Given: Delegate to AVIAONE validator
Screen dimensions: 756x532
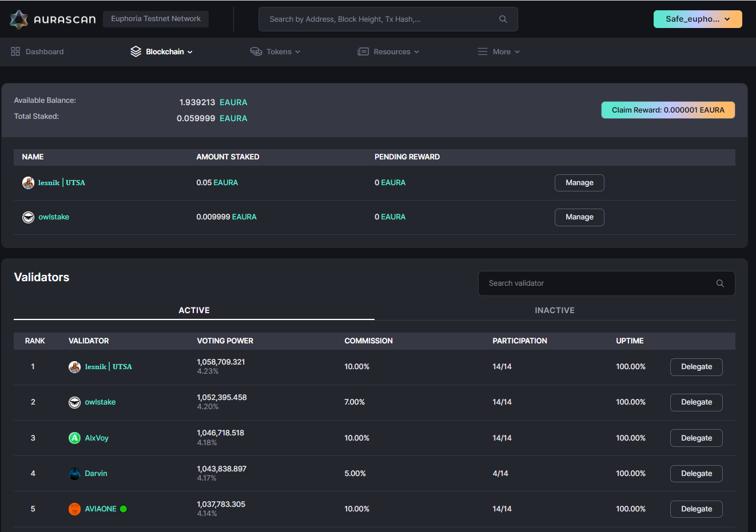Looking at the screenshot, I should 697,509.
